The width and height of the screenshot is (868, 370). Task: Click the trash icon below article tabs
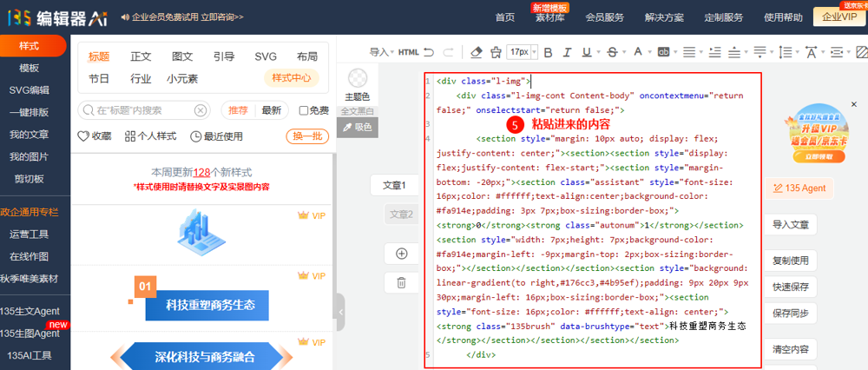401,282
